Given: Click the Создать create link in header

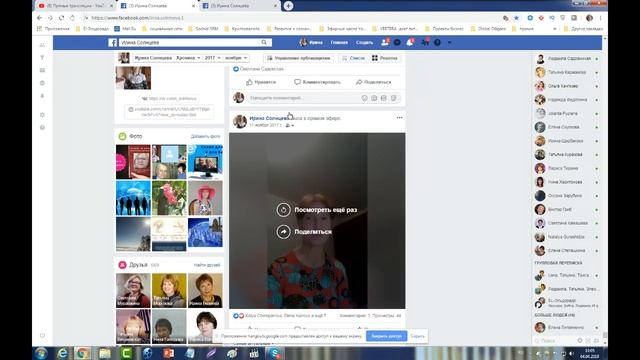Looking at the screenshot, I should click(x=364, y=42).
